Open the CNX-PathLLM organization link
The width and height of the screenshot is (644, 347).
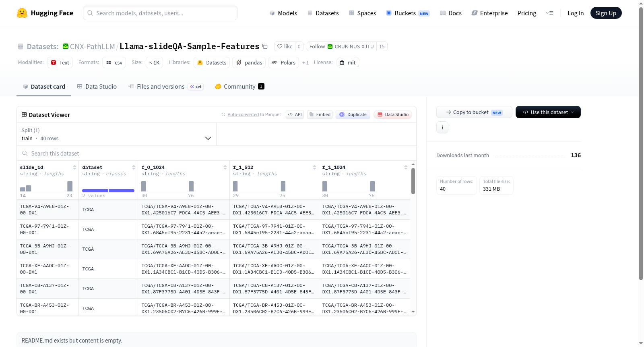point(93,46)
